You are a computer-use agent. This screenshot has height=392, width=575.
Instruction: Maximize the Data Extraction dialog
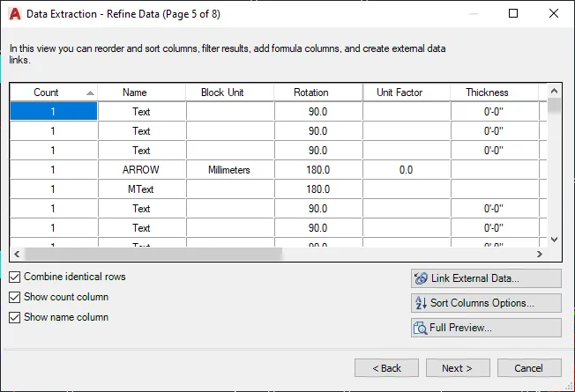click(513, 13)
